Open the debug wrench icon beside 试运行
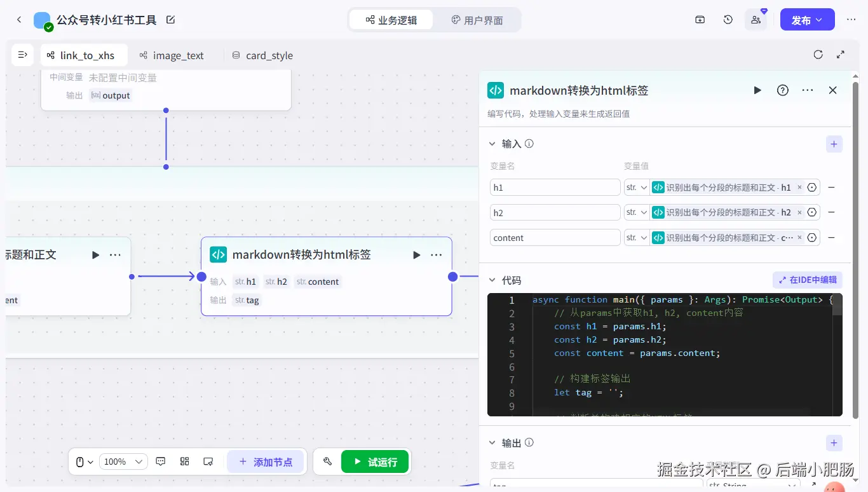The height and width of the screenshot is (492, 868). pyautogui.click(x=328, y=461)
